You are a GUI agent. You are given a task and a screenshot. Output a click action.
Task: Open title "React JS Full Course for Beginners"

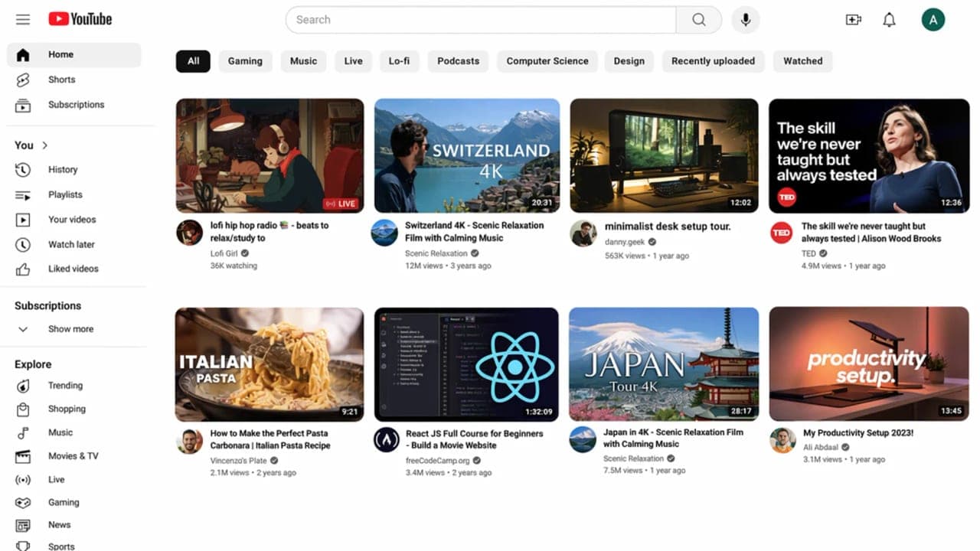pyautogui.click(x=474, y=439)
